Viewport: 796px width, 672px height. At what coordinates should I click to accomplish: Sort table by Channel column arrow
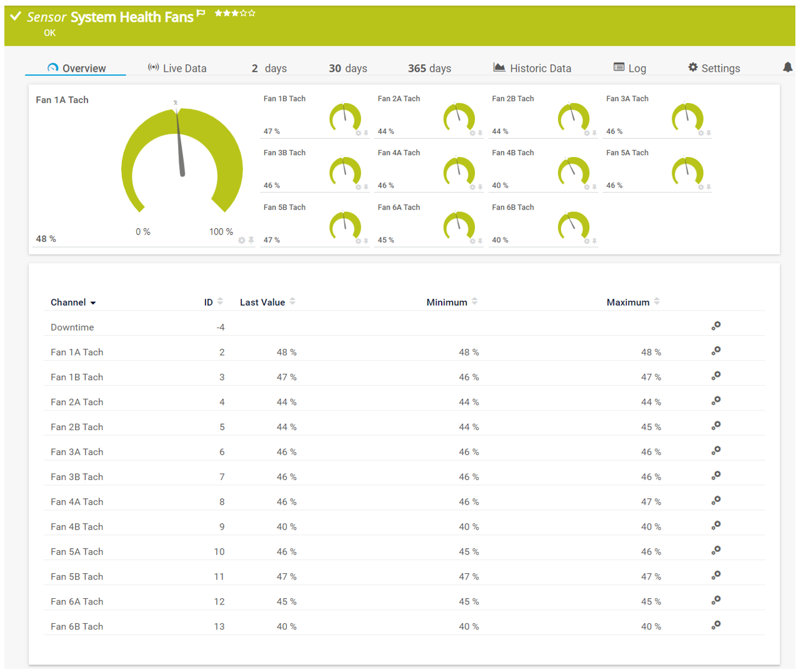pyautogui.click(x=93, y=303)
